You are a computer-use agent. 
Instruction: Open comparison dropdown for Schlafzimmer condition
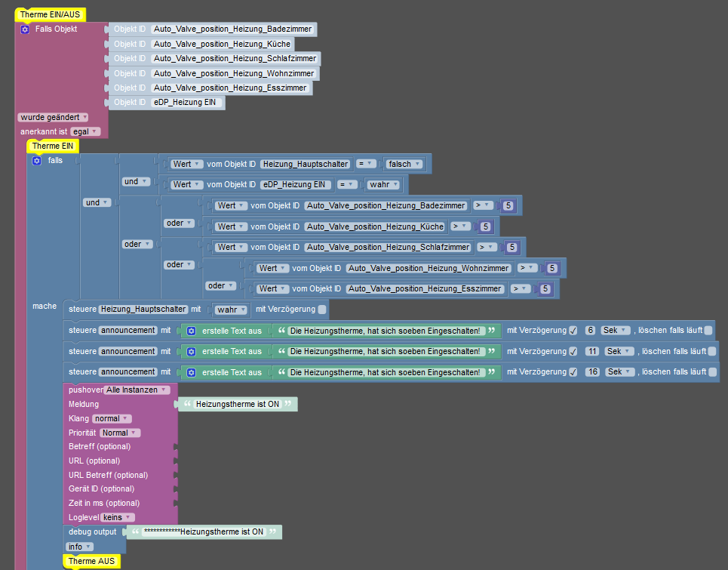[x=487, y=247]
